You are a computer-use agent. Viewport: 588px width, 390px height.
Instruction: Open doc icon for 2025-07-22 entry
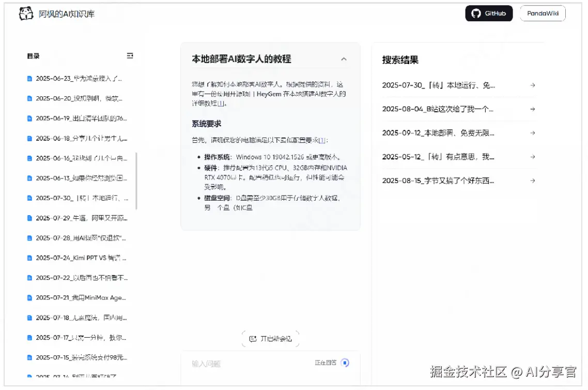29,278
